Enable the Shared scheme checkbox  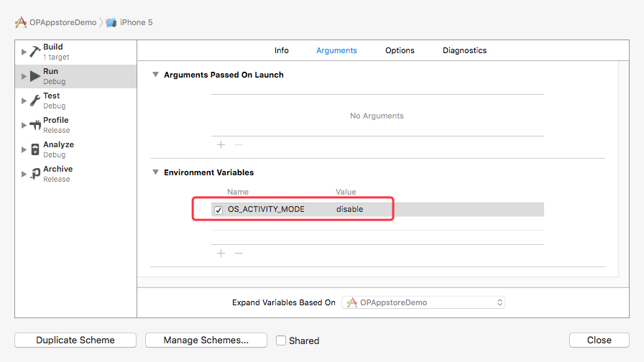(282, 340)
